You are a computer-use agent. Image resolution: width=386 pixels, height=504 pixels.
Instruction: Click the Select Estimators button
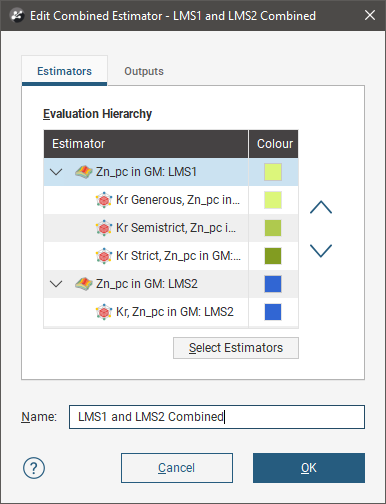point(236,348)
